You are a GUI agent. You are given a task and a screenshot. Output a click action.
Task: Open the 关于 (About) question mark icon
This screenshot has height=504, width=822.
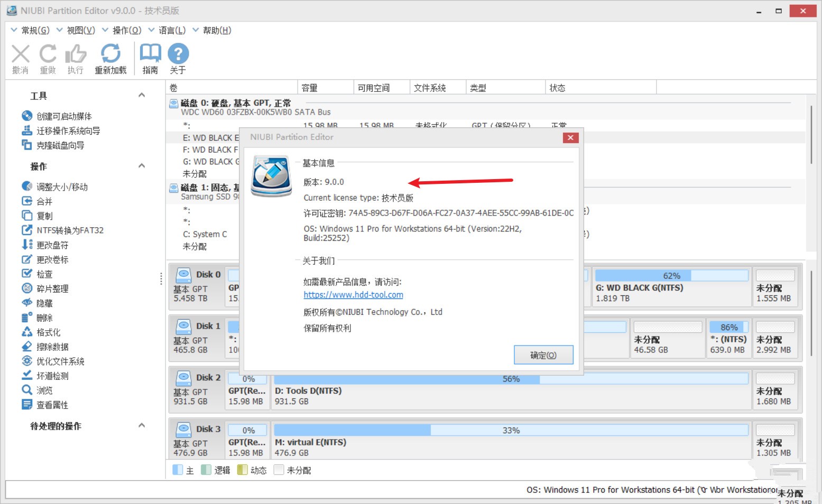point(178,54)
